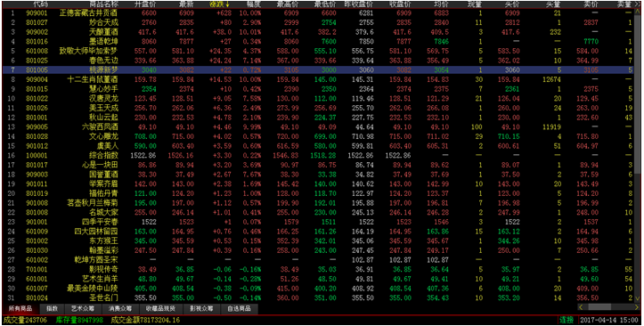Click vertical scrollbar down arrow
The width and height of the screenshot is (644, 326).
[x=638, y=298]
